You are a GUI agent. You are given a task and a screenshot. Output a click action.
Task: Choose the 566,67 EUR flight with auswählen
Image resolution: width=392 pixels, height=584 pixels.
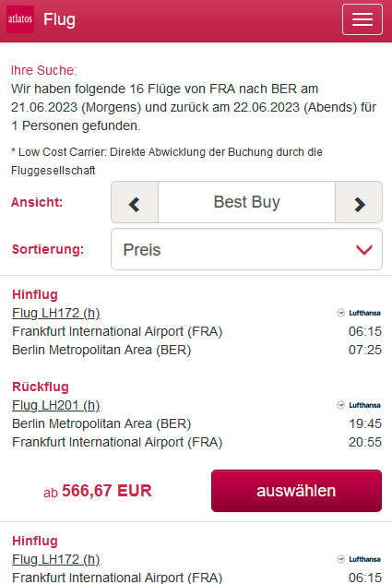[296, 491]
